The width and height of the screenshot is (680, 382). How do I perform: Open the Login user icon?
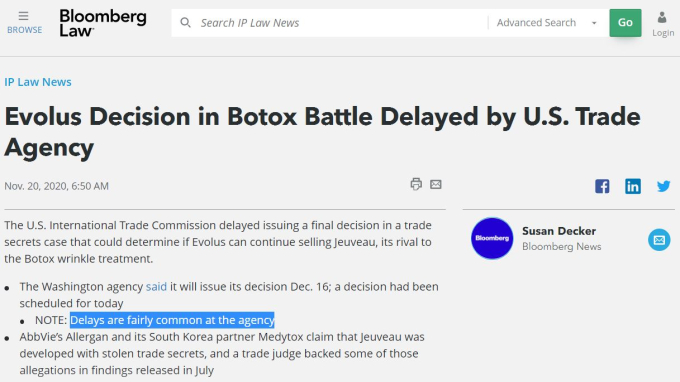(x=662, y=18)
